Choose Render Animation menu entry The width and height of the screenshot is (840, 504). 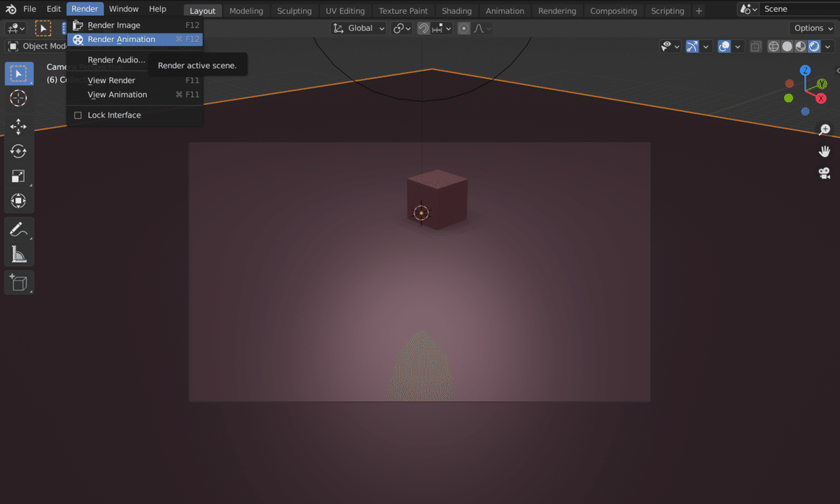point(135,40)
